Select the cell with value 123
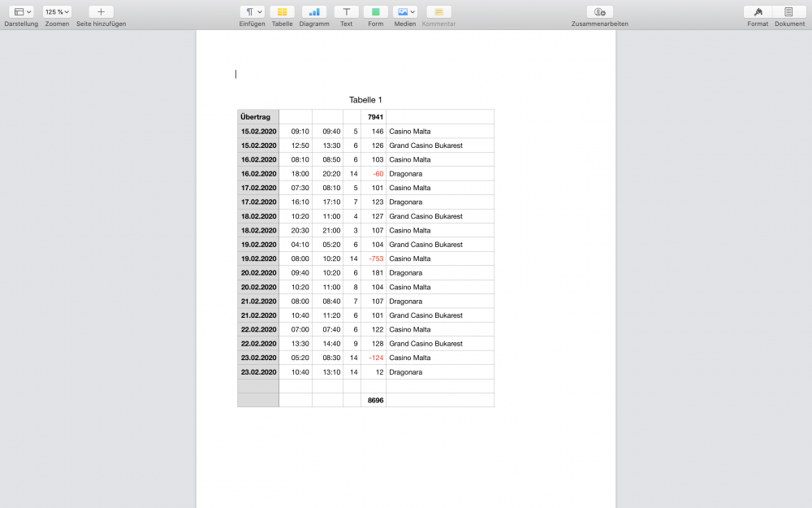Image resolution: width=812 pixels, height=508 pixels. point(374,202)
